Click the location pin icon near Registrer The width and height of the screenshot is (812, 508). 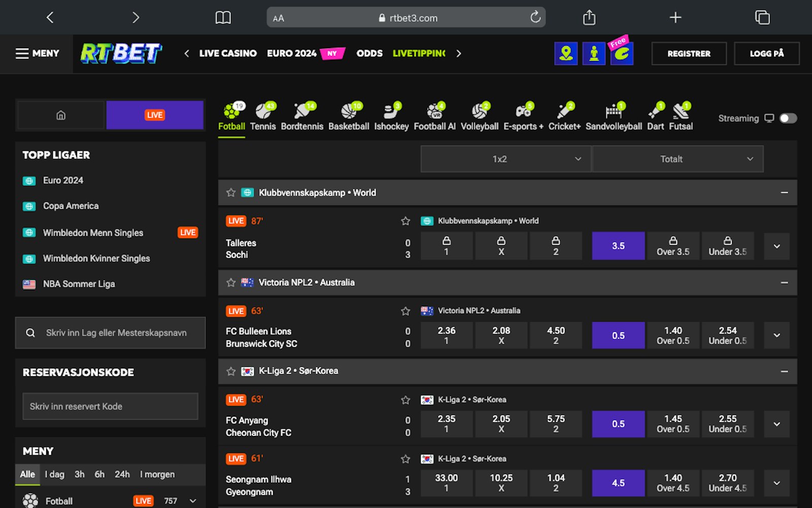566,53
